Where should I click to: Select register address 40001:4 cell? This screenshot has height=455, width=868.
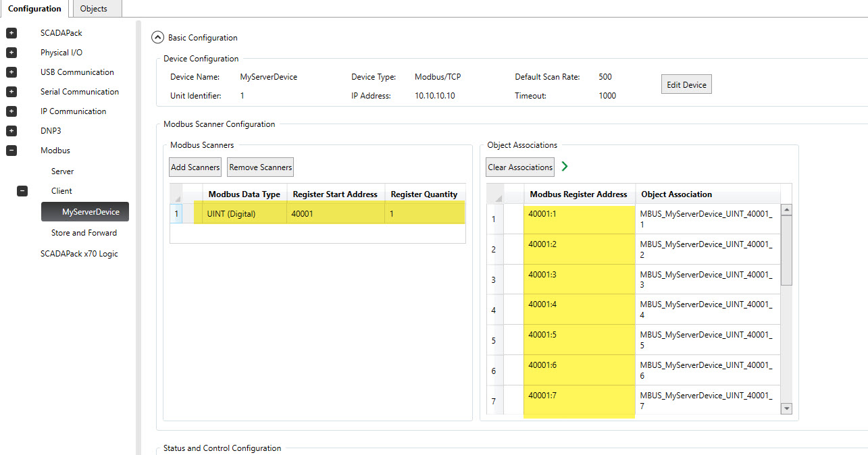coord(579,310)
